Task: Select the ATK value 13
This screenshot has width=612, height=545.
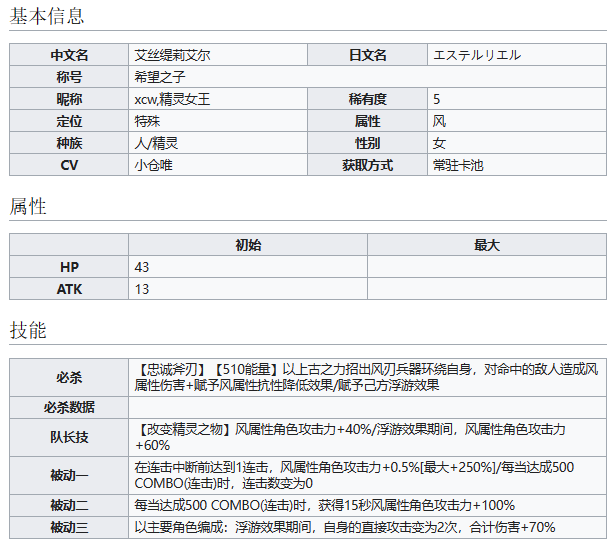Action: (141, 289)
